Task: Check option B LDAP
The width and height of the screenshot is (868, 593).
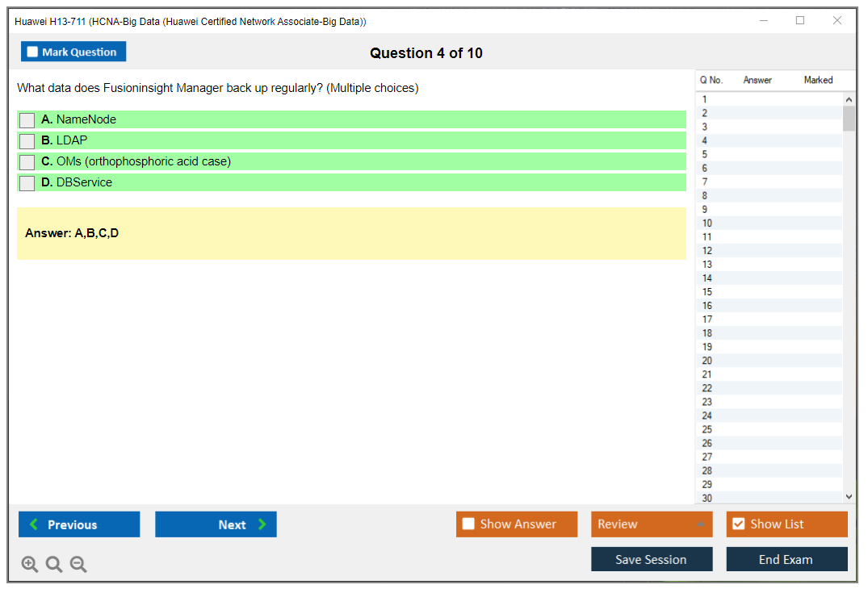Action: click(27, 141)
